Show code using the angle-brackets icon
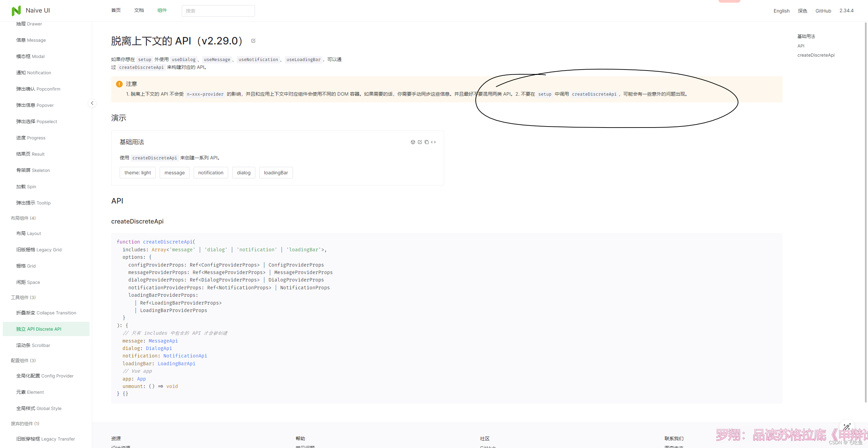 click(433, 142)
